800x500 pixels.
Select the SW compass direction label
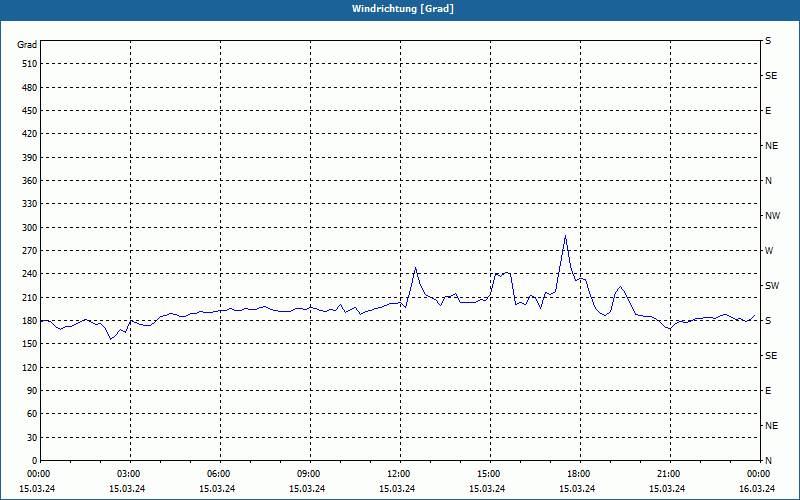pos(771,286)
